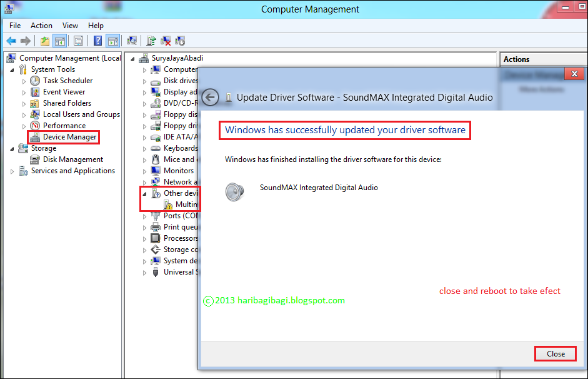Expand the Shared Folders node
The width and height of the screenshot is (588, 379).
[x=24, y=104]
